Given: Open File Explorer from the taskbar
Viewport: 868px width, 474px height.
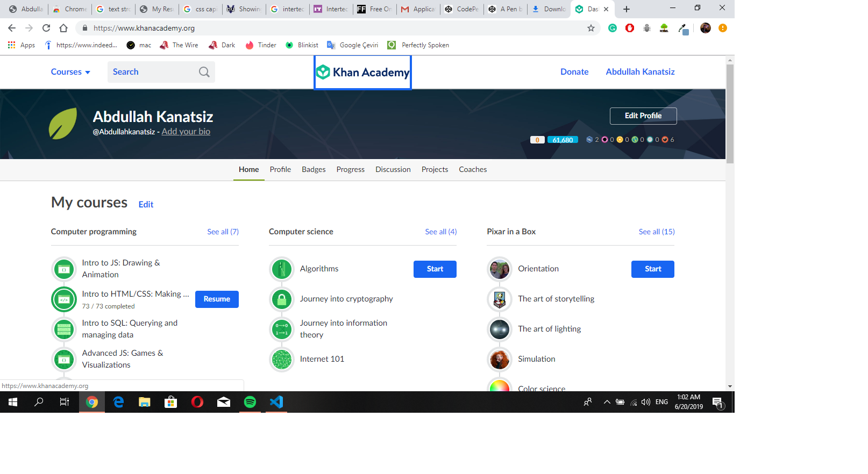Looking at the screenshot, I should (145, 402).
